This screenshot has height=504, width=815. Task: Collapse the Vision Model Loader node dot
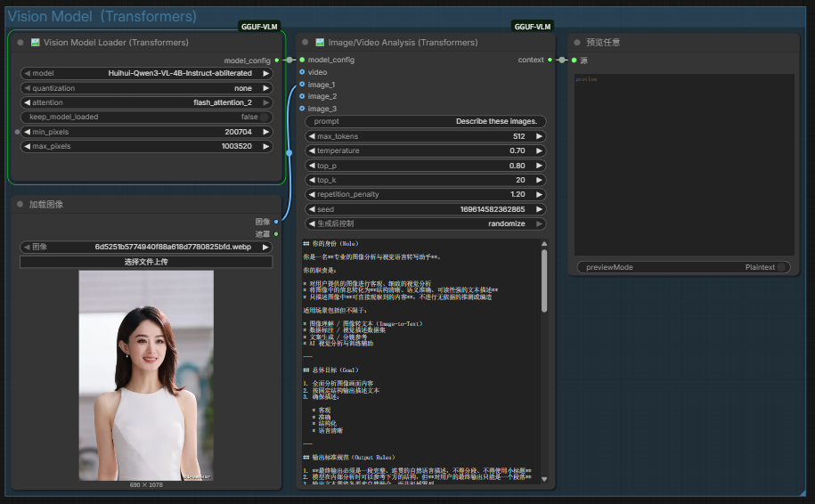point(20,43)
